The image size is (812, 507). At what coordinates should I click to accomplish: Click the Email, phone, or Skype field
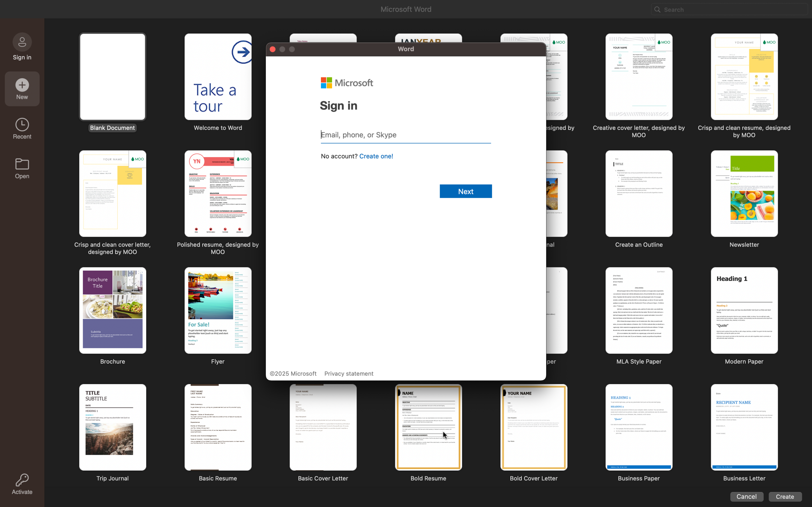(x=405, y=135)
